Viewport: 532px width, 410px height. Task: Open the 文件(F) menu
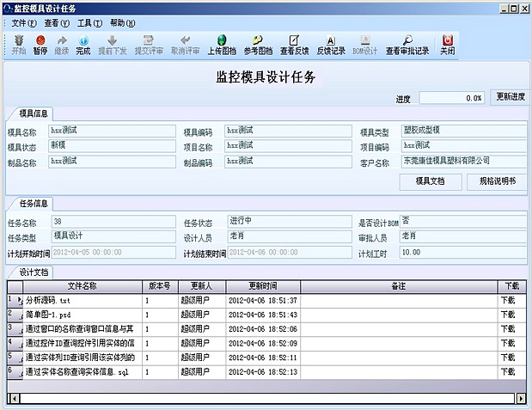24,22
